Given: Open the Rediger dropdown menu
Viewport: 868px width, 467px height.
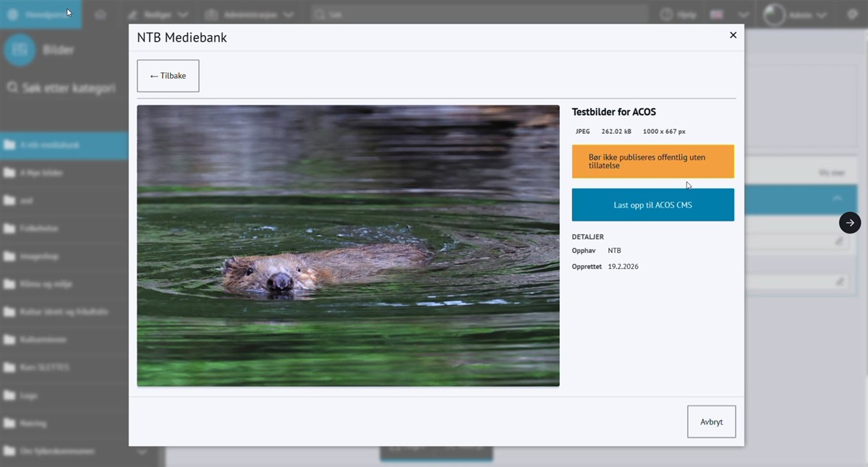Looking at the screenshot, I should 158,14.
